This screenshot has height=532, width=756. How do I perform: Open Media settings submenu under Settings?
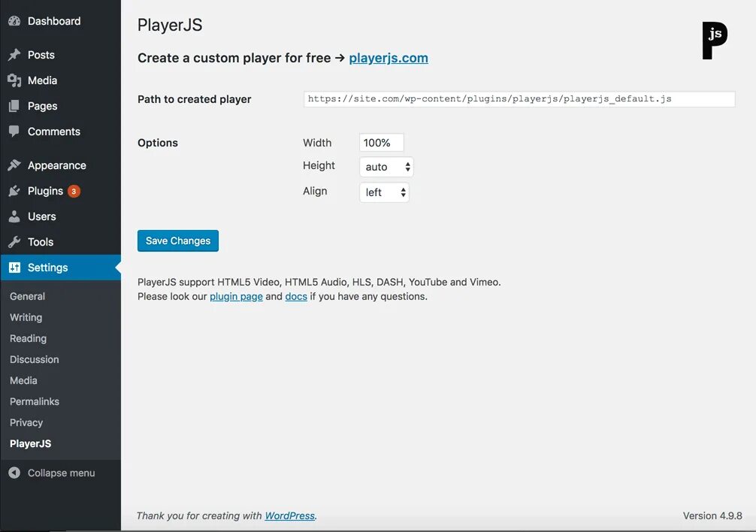click(23, 381)
